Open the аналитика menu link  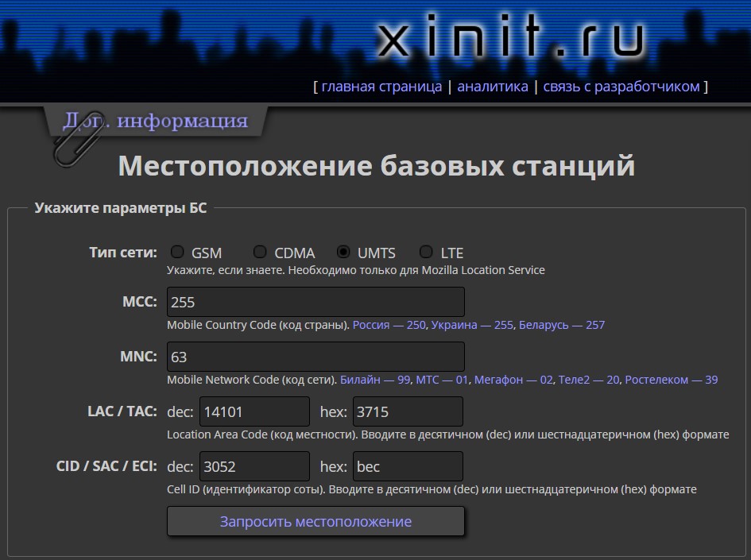(x=493, y=87)
